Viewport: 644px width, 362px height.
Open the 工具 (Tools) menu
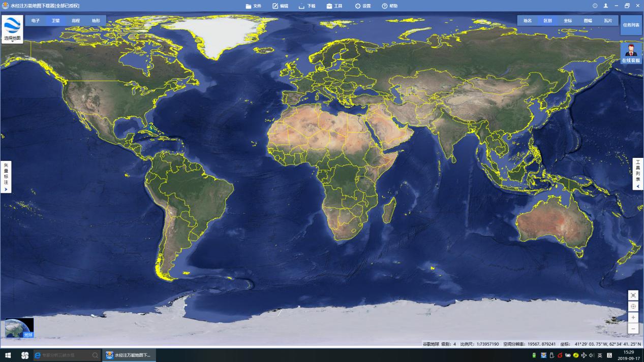[x=334, y=6]
